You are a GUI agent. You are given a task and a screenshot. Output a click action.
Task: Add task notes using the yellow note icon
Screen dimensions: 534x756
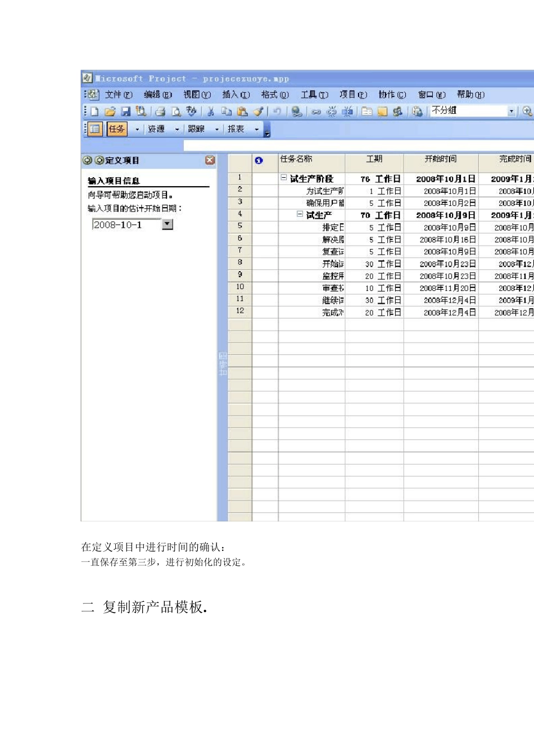(x=382, y=111)
